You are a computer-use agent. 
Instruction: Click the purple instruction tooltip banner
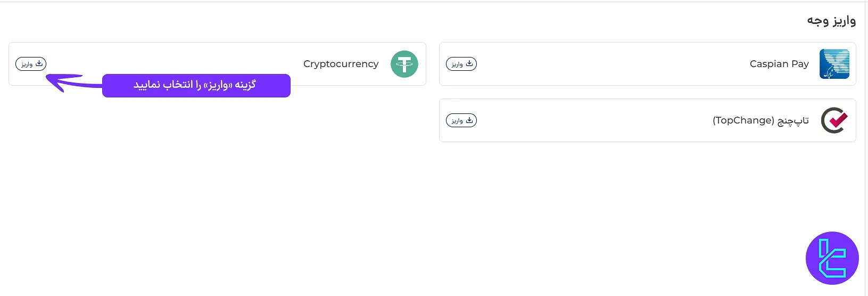click(x=196, y=85)
